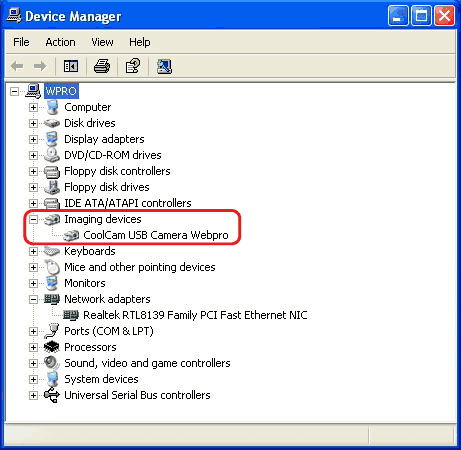Select the Ports (COM & LPT) item
The image size is (461, 450).
pos(109,331)
